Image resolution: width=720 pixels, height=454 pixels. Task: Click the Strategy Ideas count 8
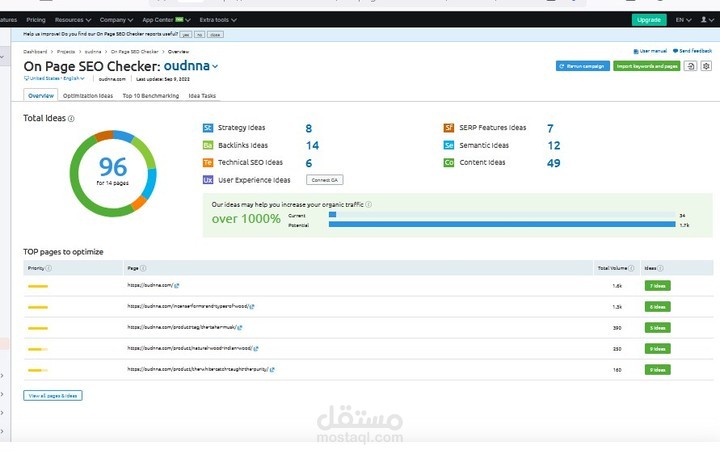click(x=309, y=129)
